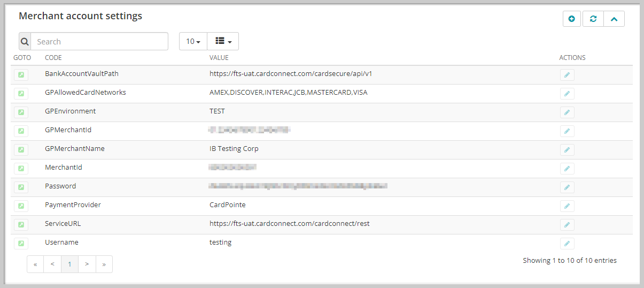This screenshot has width=644, height=288.
Task: Open the column list view dropdown
Action: pos(223,41)
